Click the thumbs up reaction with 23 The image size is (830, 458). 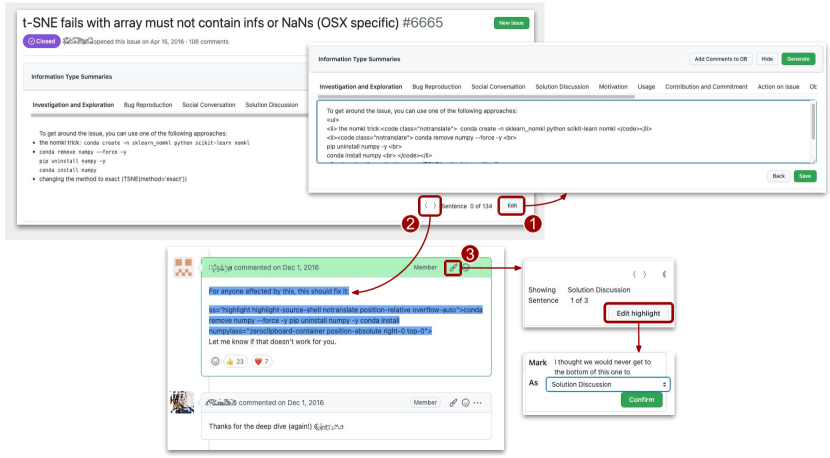[x=234, y=361]
